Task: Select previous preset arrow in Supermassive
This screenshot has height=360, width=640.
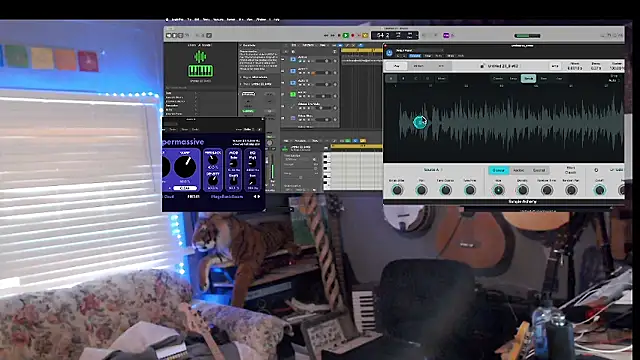Action: click(255, 197)
